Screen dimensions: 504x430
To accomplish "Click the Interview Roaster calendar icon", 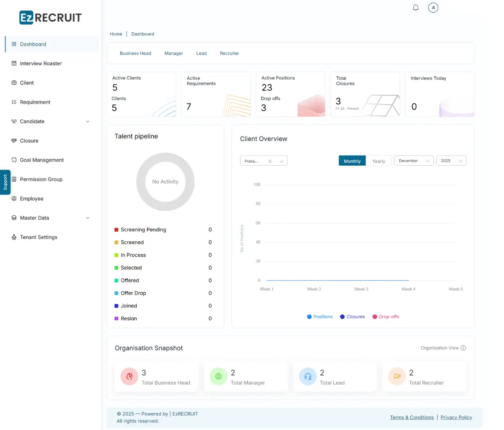I will point(14,63).
